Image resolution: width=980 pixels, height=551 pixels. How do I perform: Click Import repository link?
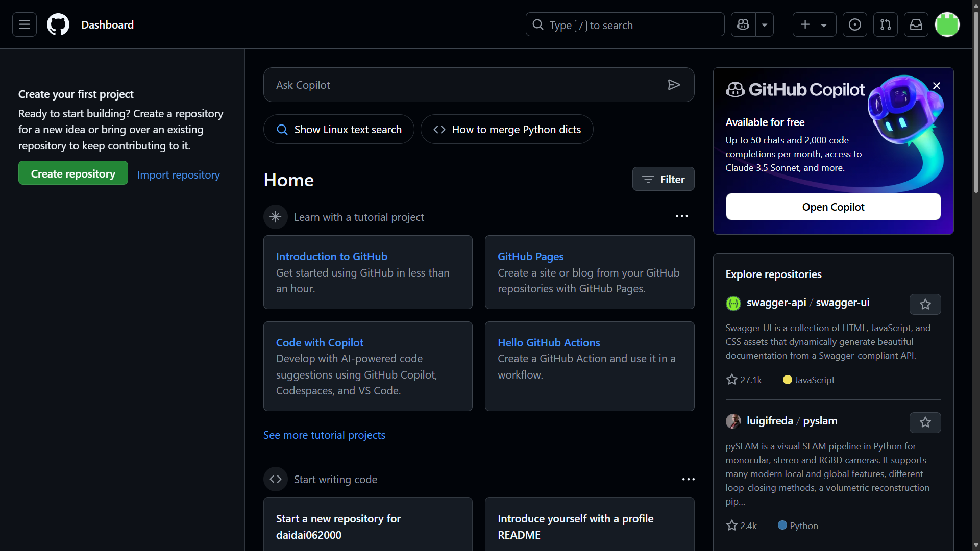[179, 174]
